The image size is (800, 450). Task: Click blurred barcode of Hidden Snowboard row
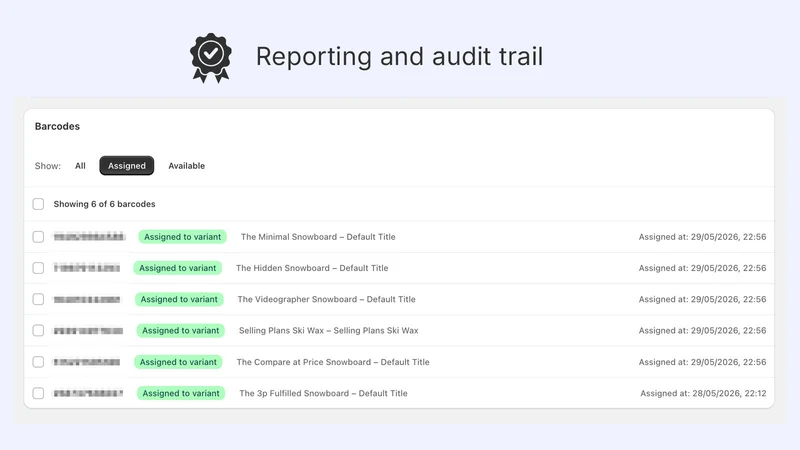click(87, 268)
